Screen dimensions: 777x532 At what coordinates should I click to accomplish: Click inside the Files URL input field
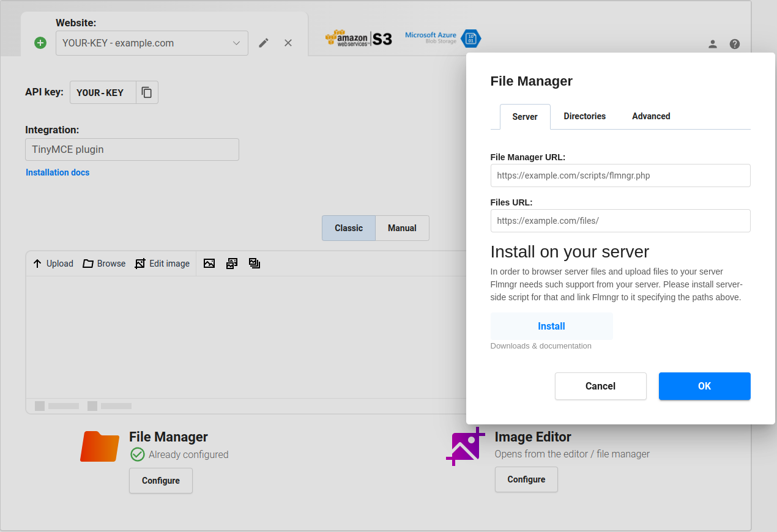pyautogui.click(x=620, y=221)
